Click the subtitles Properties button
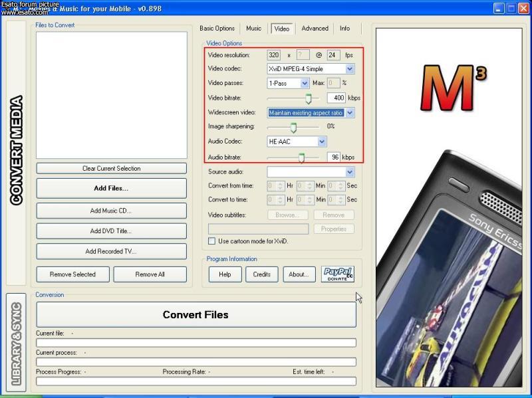The height and width of the screenshot is (398, 532). [x=334, y=229]
